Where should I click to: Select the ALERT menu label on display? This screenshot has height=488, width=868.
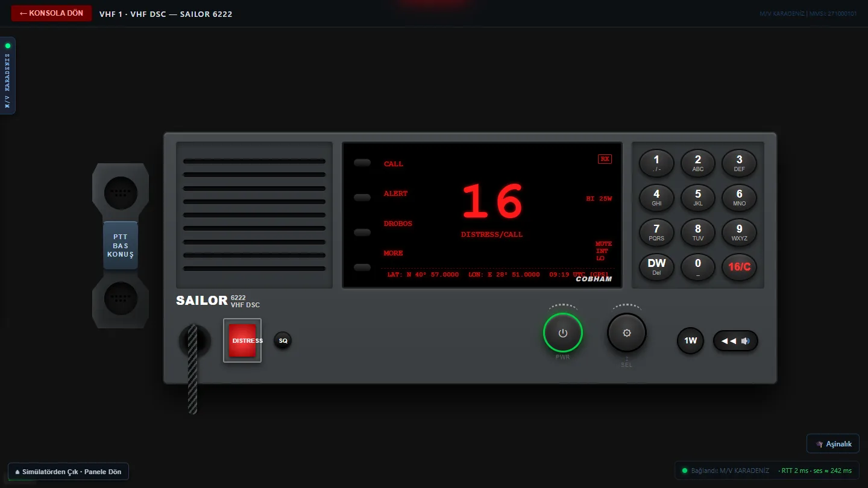(396, 193)
